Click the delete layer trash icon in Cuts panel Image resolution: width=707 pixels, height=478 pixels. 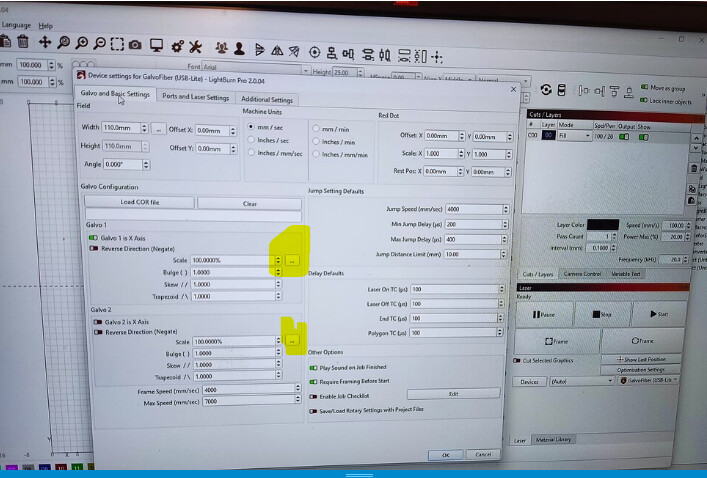coord(694,168)
